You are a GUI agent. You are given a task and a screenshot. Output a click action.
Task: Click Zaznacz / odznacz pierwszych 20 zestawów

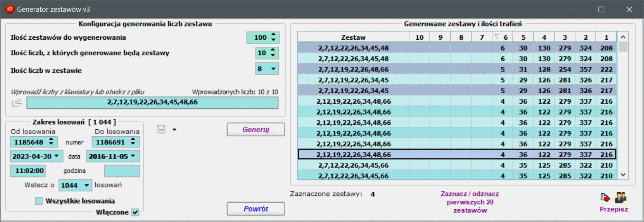pos(469,202)
